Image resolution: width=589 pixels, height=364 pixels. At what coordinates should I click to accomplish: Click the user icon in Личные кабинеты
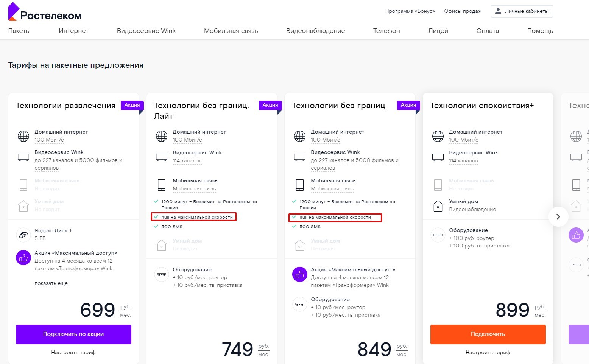[498, 11]
